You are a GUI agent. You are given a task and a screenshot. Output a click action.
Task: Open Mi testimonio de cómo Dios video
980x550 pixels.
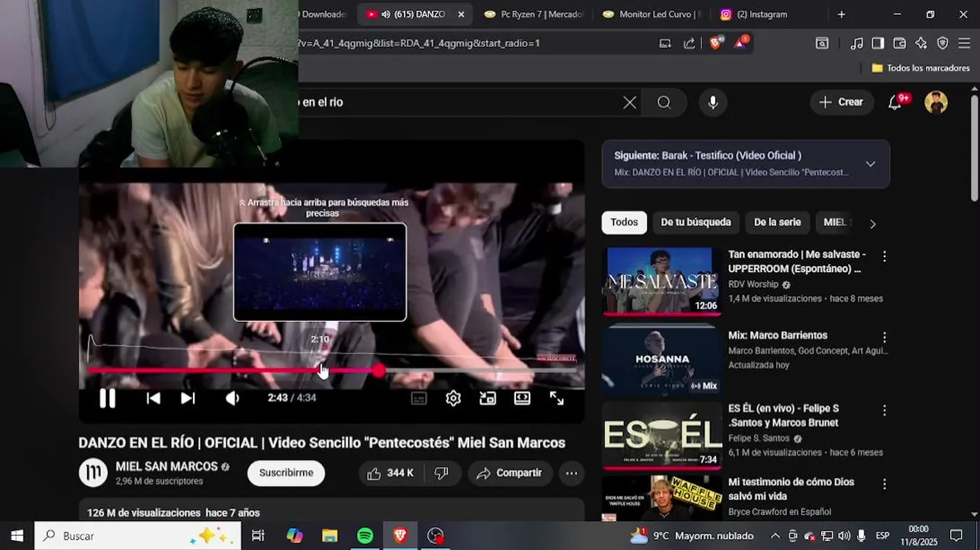[791, 489]
